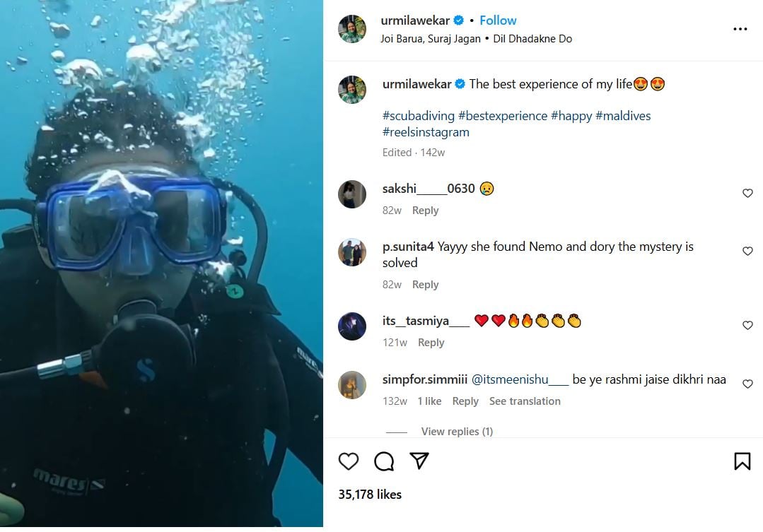
Task: Like its__tasmiya___'s emoji comment
Action: (747, 326)
